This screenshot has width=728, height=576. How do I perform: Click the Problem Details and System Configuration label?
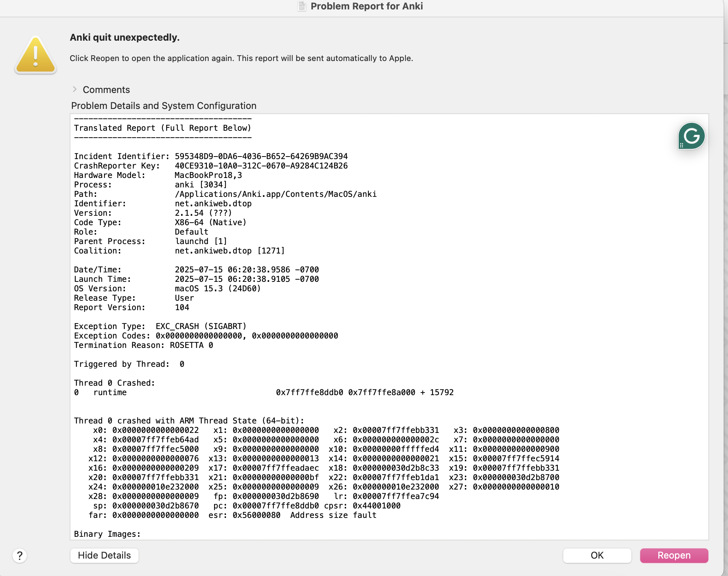pyautogui.click(x=164, y=106)
